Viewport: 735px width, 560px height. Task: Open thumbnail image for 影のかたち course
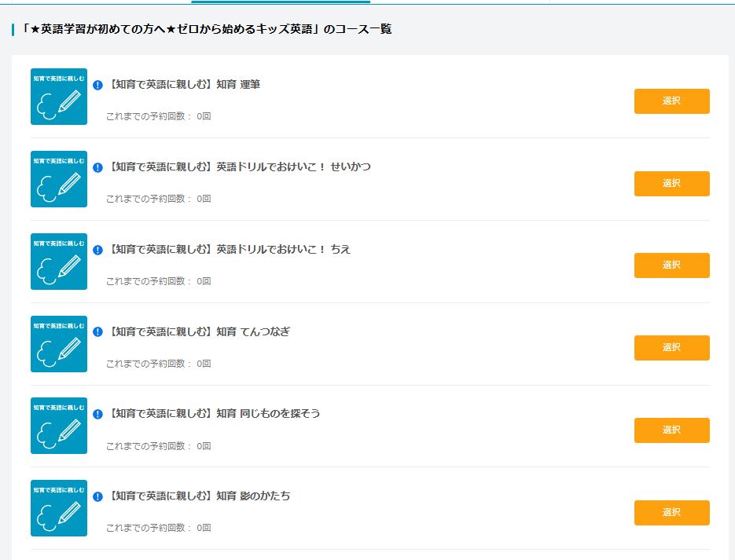(x=59, y=508)
